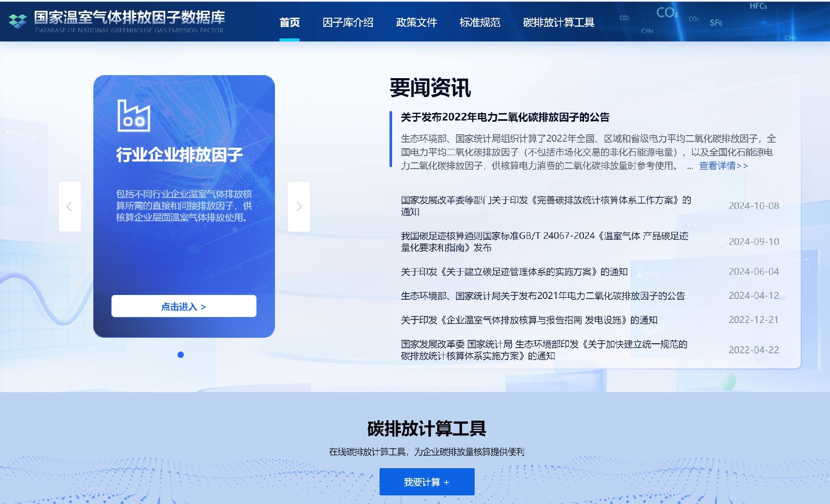This screenshot has height=504, width=830.
Task: Select the blue carousel indicator dot
Action: coord(181,355)
